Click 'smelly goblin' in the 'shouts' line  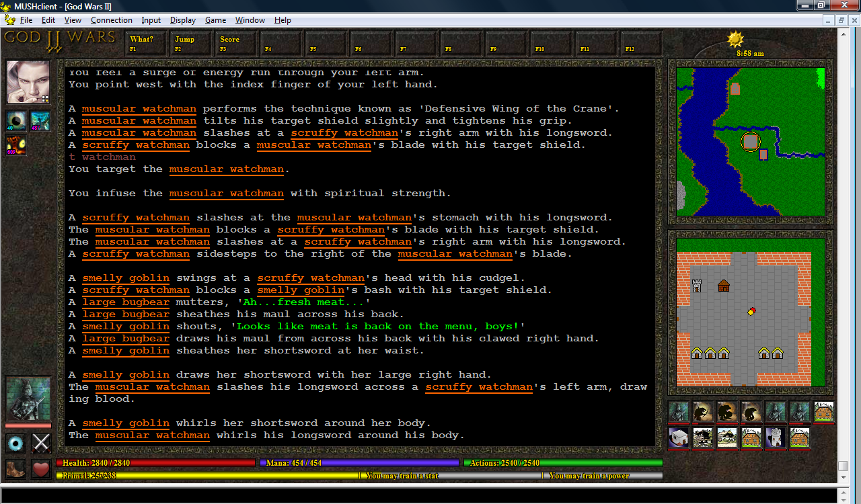coord(126,327)
